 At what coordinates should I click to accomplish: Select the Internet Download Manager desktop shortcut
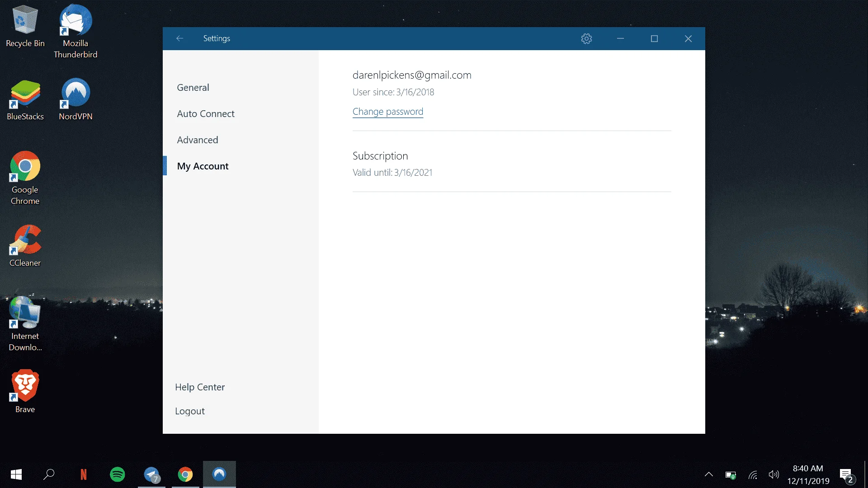(25, 324)
